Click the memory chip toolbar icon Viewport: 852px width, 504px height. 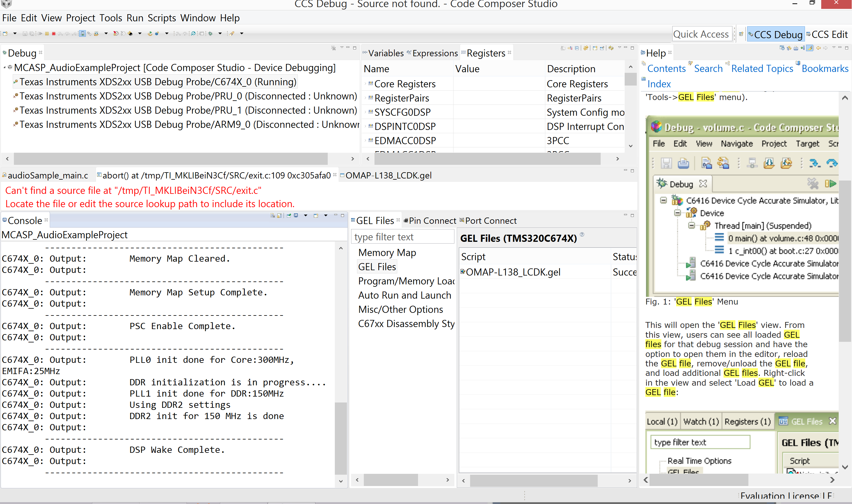point(131,34)
